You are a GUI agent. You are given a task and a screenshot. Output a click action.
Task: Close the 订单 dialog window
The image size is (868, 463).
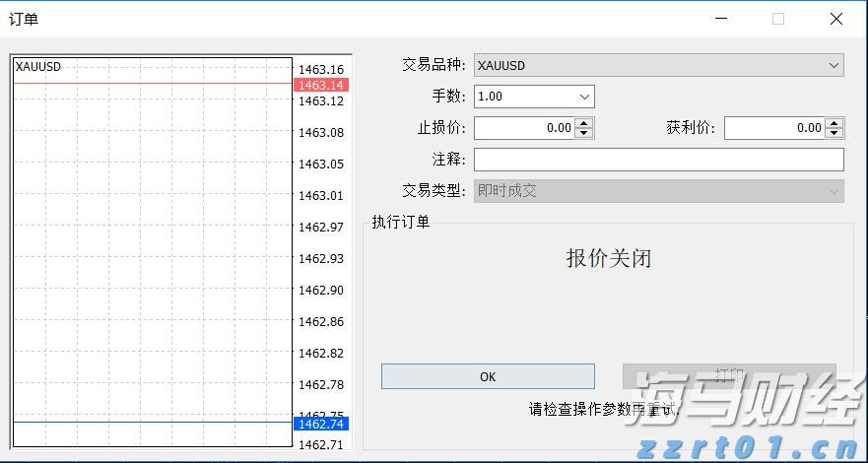[836, 19]
